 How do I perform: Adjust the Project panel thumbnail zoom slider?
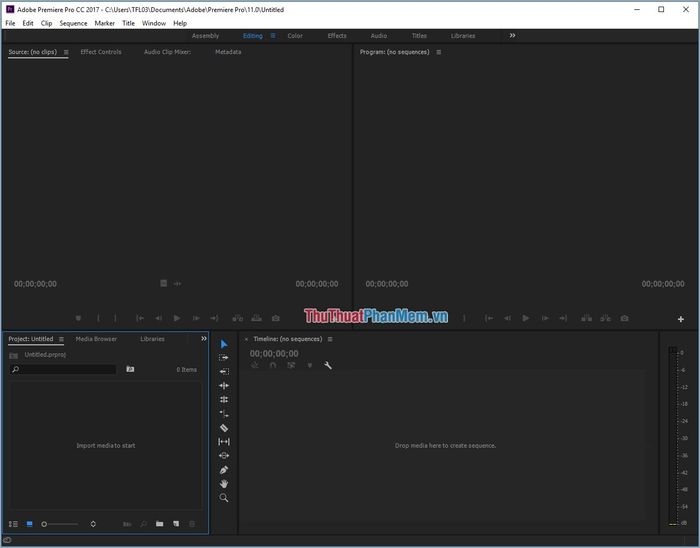(60, 524)
